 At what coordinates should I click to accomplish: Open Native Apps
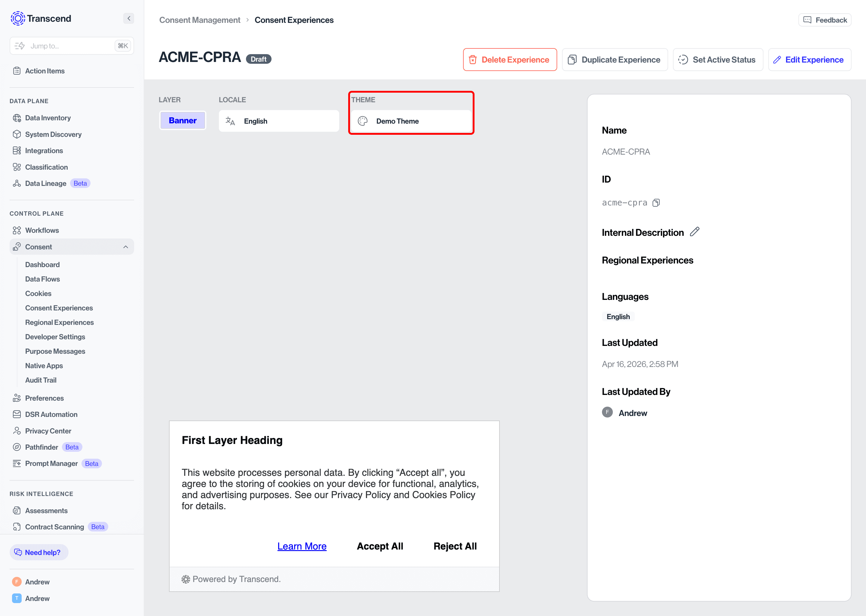point(44,365)
